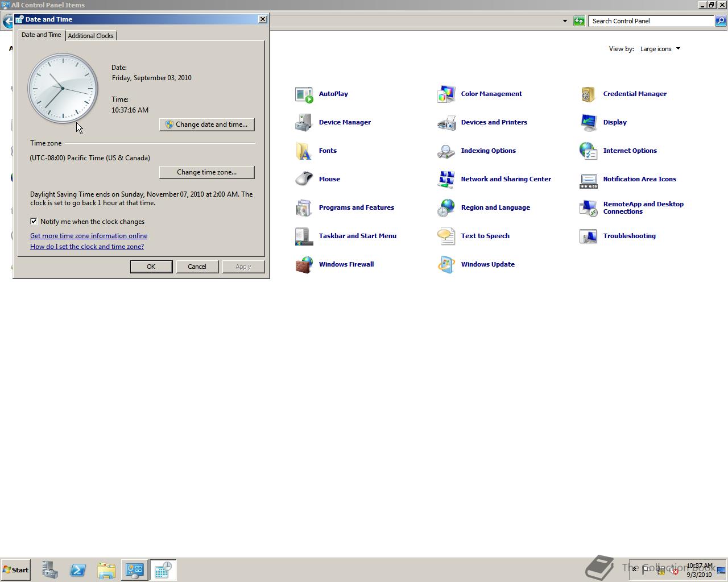
Task: Open Server Manager from the taskbar
Action: pos(49,570)
